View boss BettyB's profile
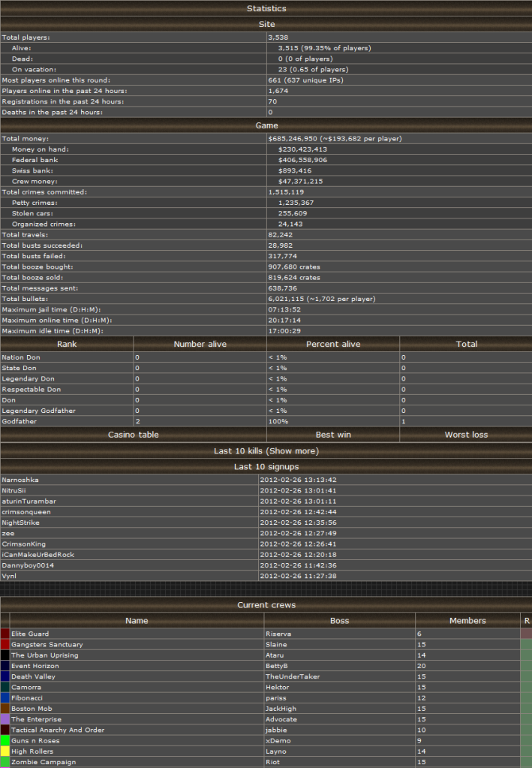Screen dimensions: 532x768 [x=277, y=666]
